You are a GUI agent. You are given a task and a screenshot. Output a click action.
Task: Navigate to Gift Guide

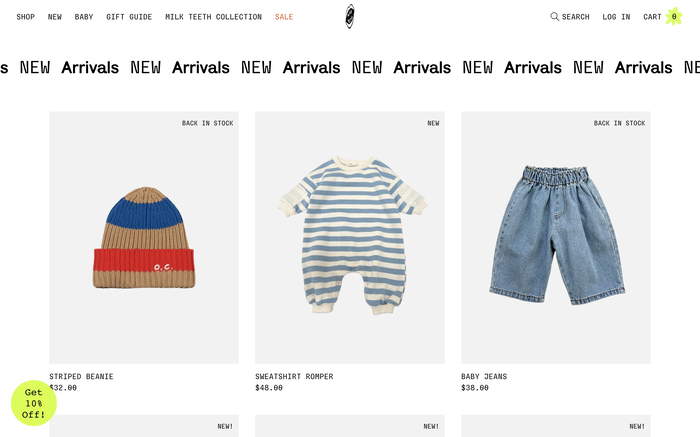click(x=129, y=17)
